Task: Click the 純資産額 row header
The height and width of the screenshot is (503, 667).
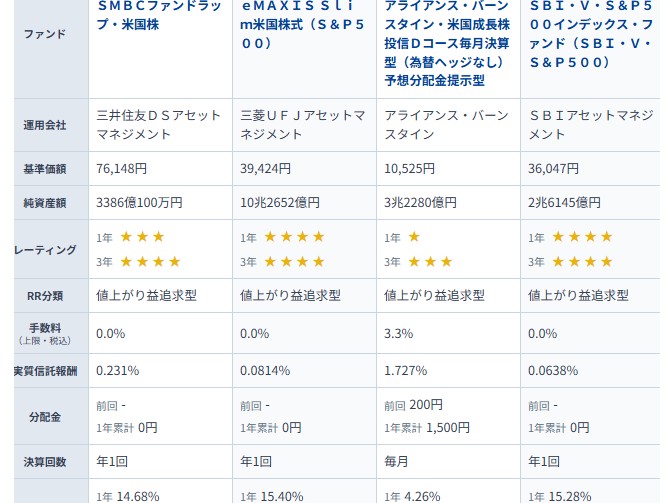Action: point(44,203)
